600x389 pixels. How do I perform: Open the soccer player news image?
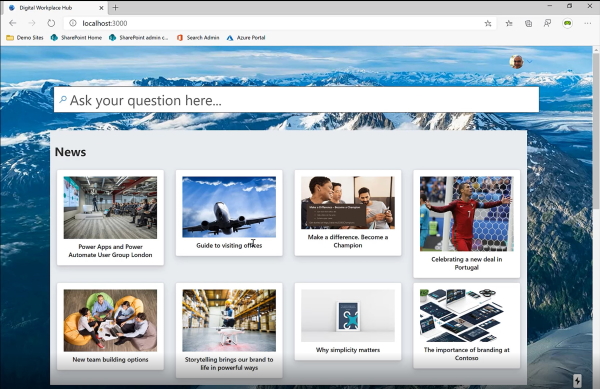pos(466,214)
